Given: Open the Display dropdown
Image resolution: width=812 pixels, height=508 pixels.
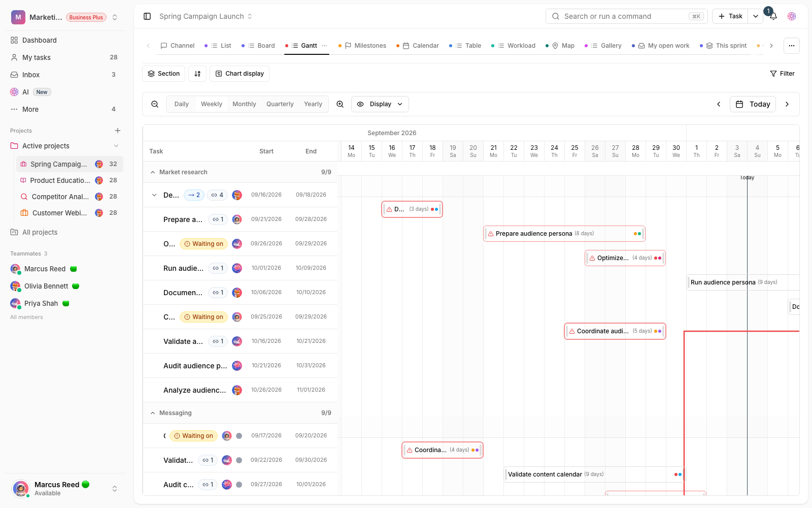Looking at the screenshot, I should (380, 104).
